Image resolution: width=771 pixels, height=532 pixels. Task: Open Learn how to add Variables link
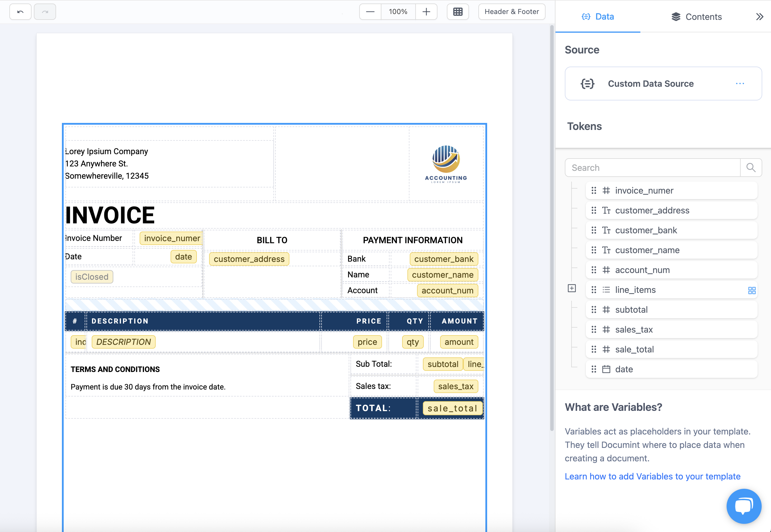[x=652, y=476]
